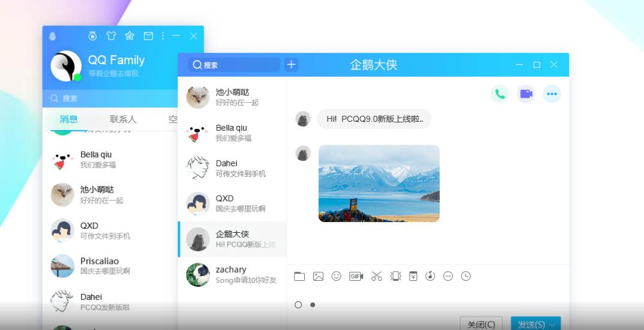644x330 pixels.
Task: Click the 带着企鹅去南极 signature text
Action: point(113,74)
